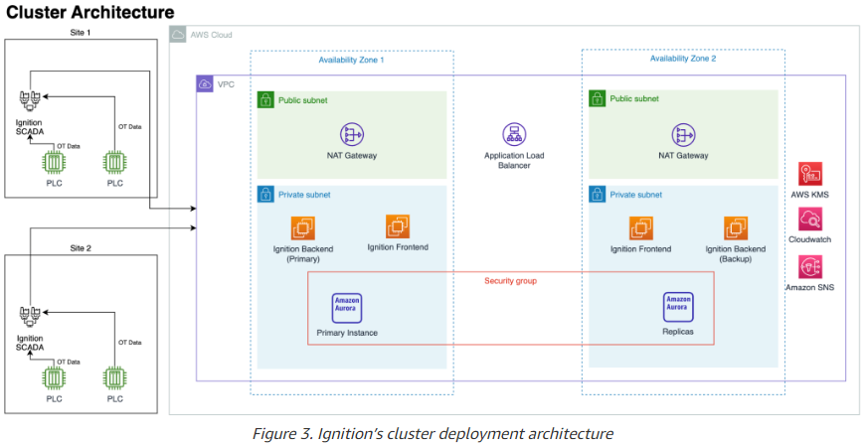This screenshot has height=445, width=868.
Task: Click the Public subnet label in Zone 1
Action: click(303, 100)
